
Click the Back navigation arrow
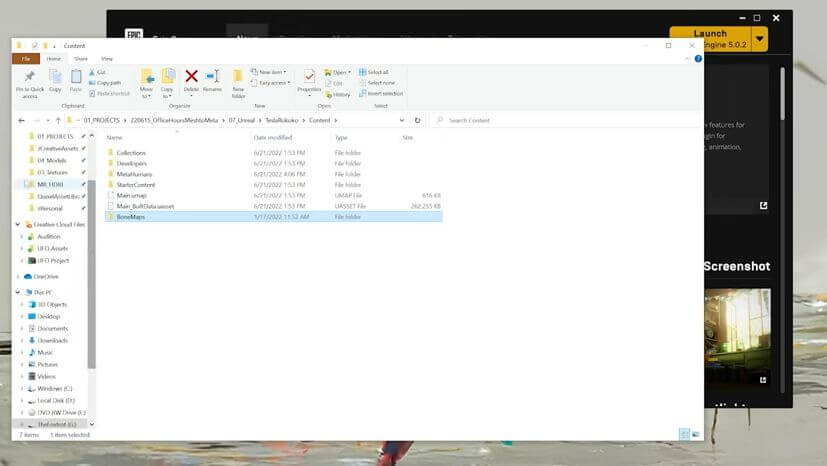click(x=22, y=121)
